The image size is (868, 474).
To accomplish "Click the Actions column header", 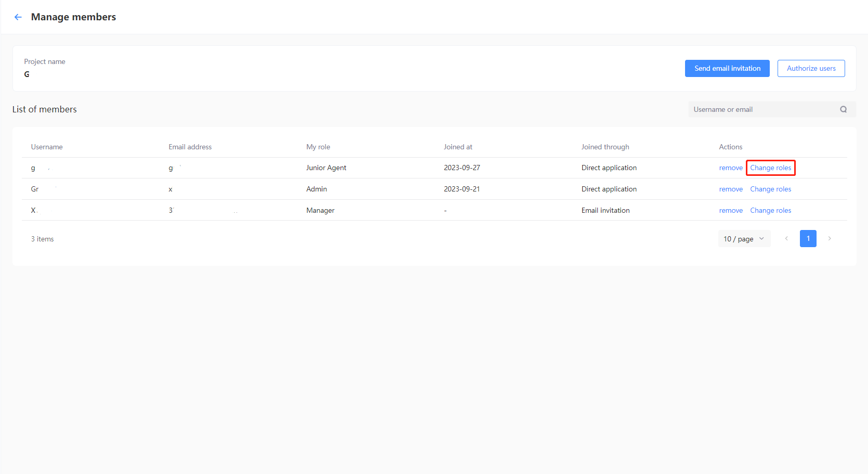I will coord(731,147).
